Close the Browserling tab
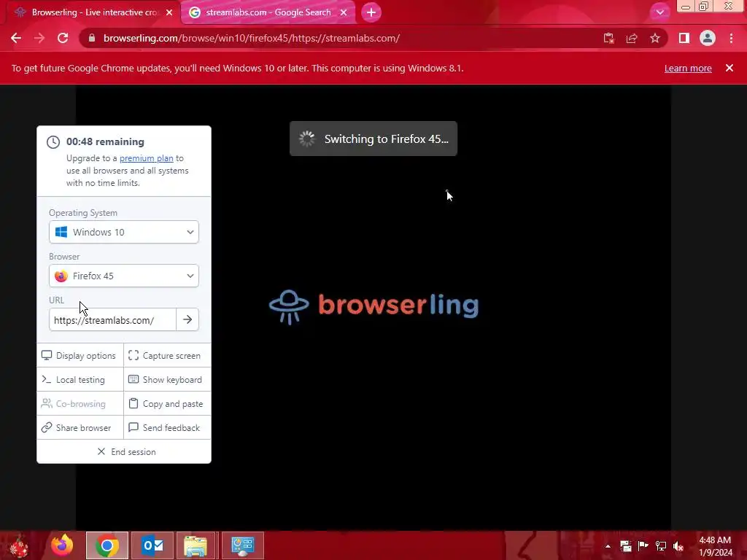The width and height of the screenshot is (747, 560). click(169, 12)
